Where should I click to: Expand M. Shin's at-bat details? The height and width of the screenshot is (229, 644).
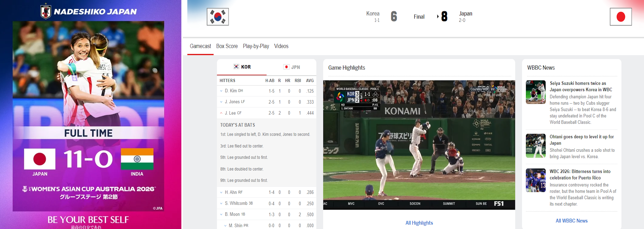tap(225, 226)
